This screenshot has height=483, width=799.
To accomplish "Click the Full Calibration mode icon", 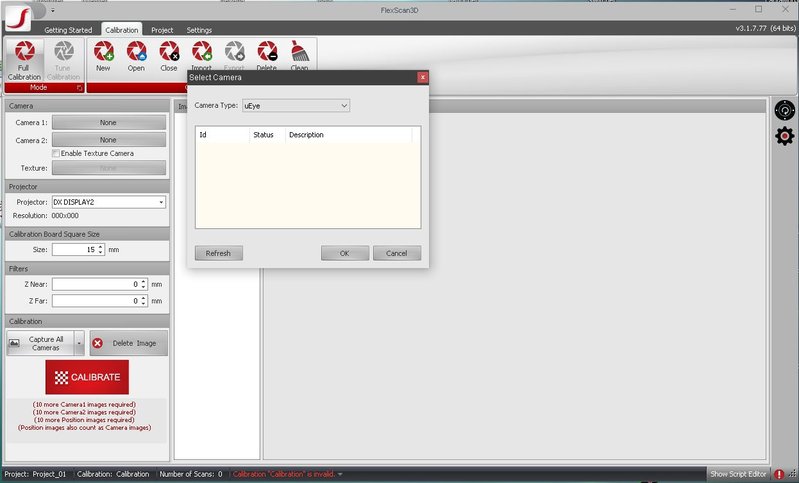I will pyautogui.click(x=24, y=51).
